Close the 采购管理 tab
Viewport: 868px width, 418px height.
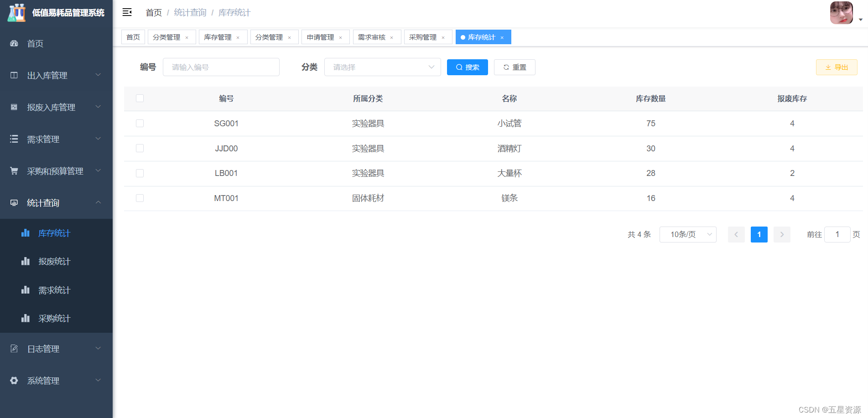click(x=443, y=37)
